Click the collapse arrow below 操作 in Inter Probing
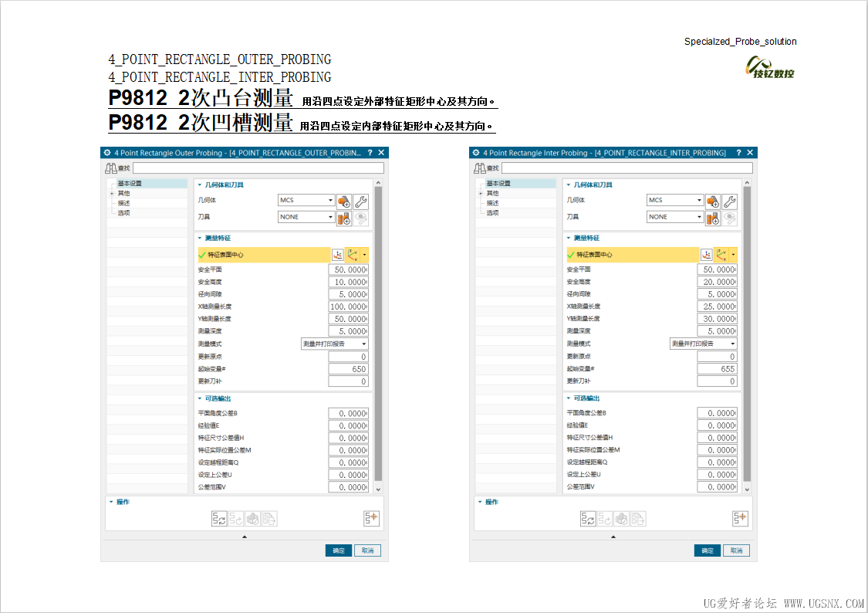 [x=613, y=537]
